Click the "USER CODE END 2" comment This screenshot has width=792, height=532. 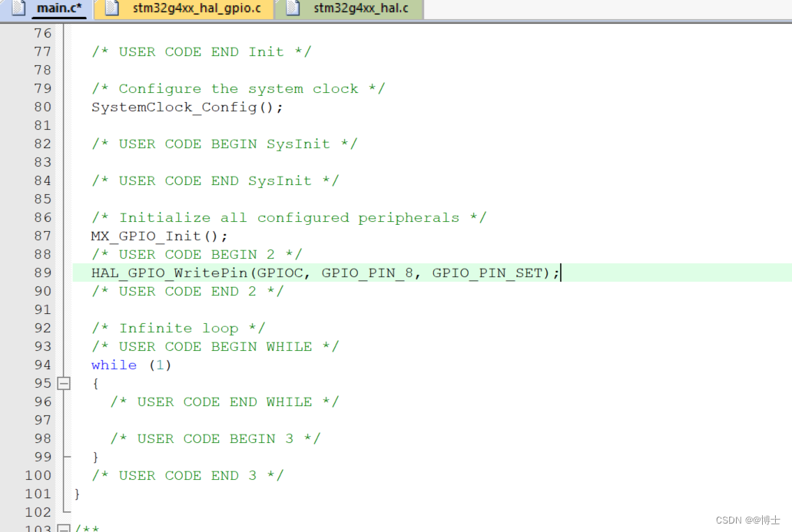tap(187, 291)
